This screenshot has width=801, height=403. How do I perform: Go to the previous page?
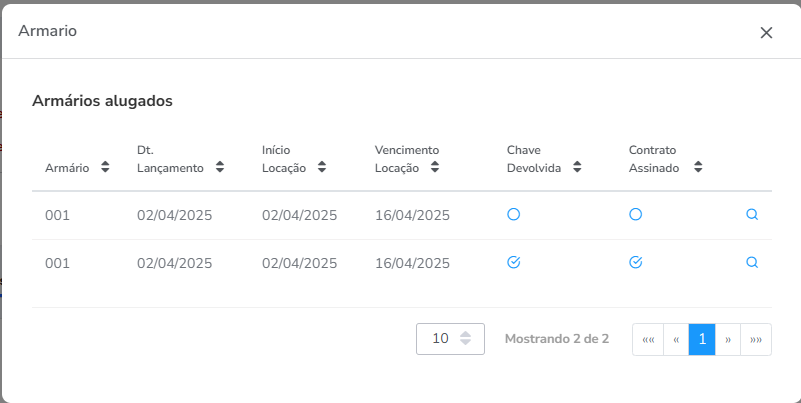(676, 339)
